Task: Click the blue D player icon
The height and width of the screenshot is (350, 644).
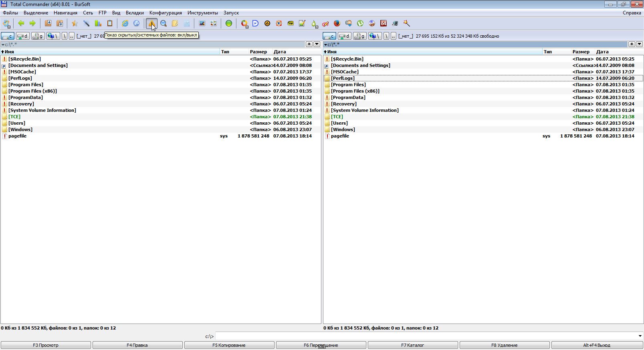Action: click(x=255, y=23)
